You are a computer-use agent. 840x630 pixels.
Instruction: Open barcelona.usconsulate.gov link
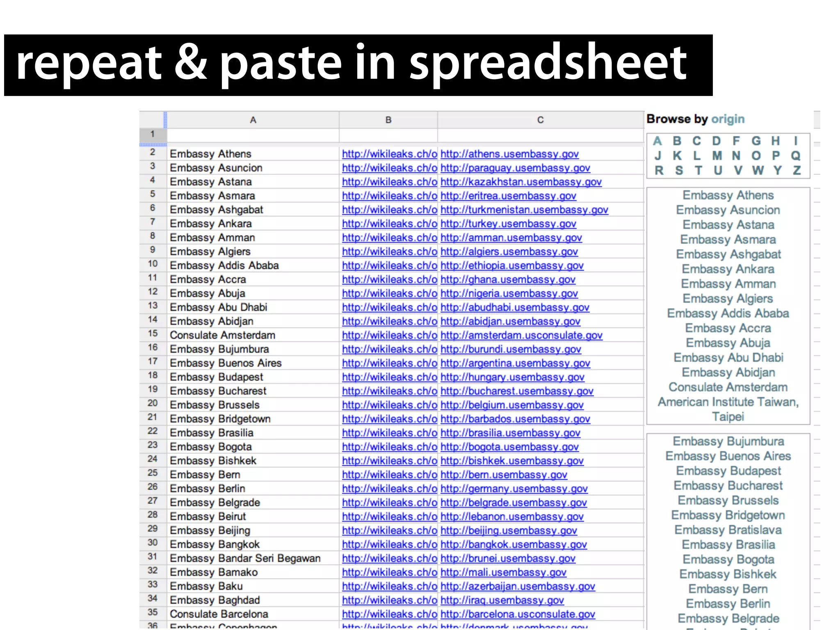[x=518, y=614]
